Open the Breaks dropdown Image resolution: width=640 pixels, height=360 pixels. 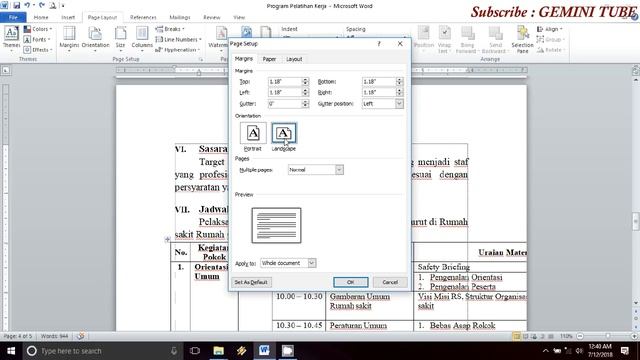(x=170, y=29)
